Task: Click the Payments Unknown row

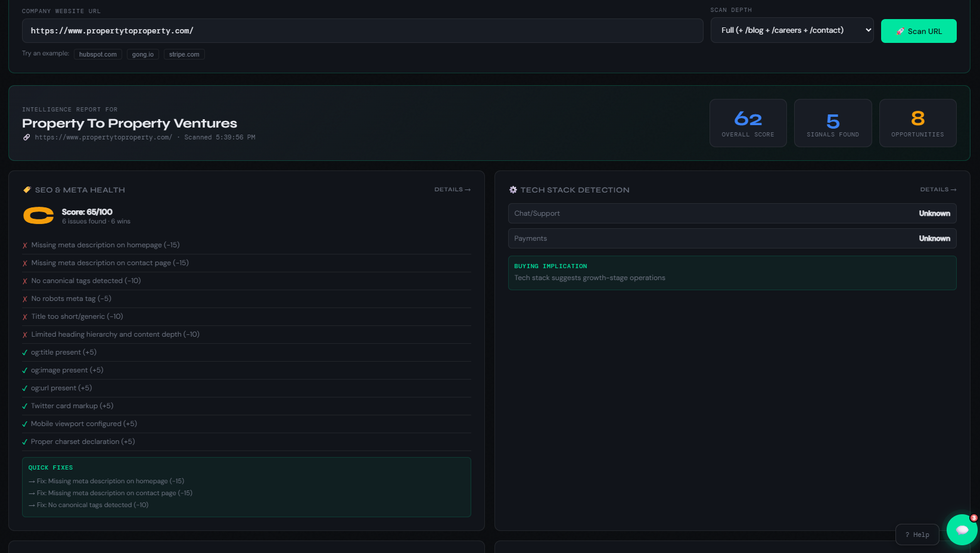Action: [x=732, y=238]
